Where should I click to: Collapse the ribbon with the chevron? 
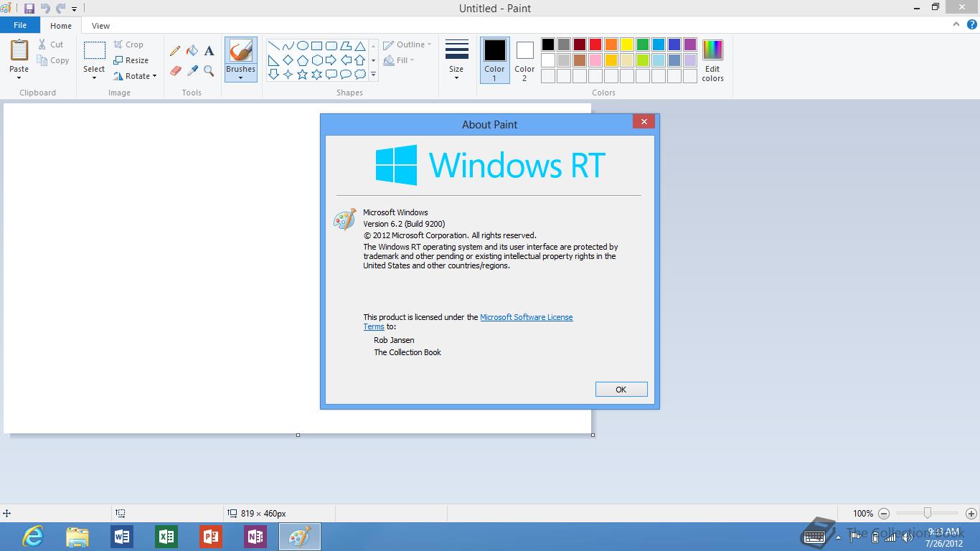click(x=956, y=24)
